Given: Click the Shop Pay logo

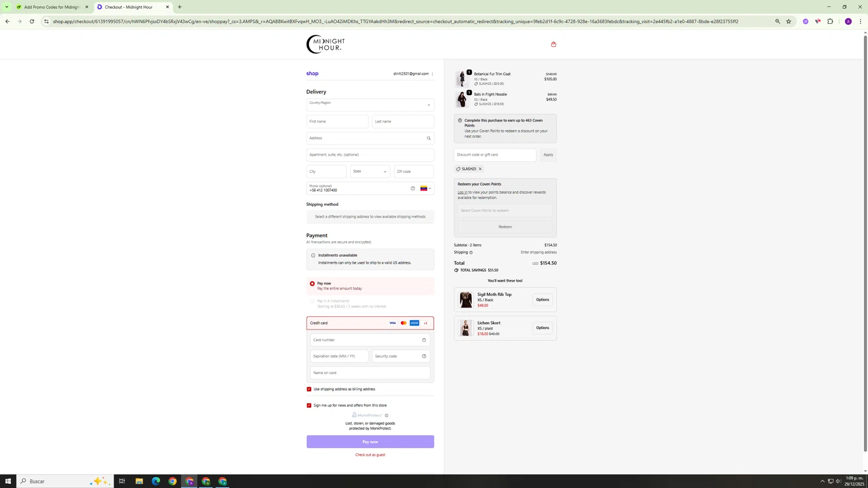Looking at the screenshot, I should point(312,73).
